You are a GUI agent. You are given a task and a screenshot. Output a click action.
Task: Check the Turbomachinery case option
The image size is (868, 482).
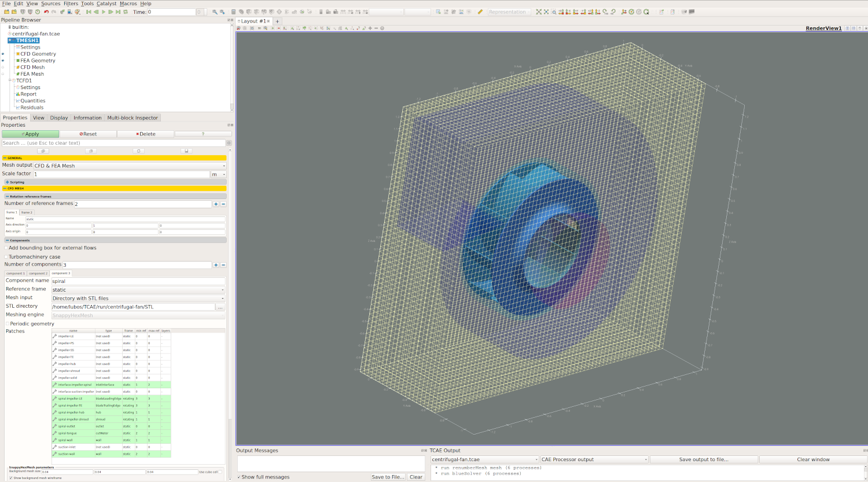point(6,257)
